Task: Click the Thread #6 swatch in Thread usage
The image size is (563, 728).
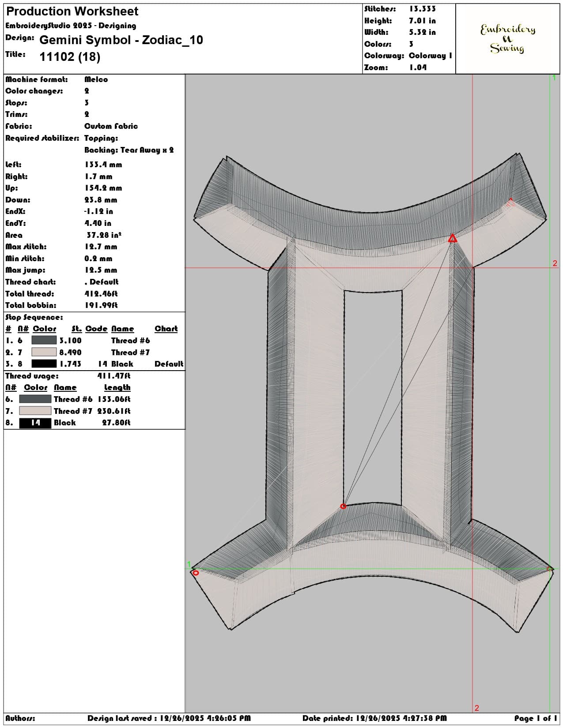Action: (x=35, y=399)
